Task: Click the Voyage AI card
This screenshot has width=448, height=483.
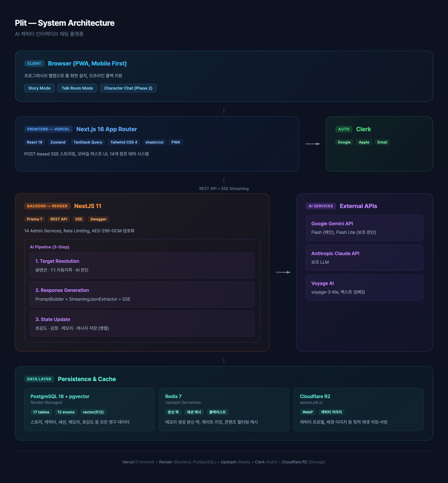Action: click(364, 287)
